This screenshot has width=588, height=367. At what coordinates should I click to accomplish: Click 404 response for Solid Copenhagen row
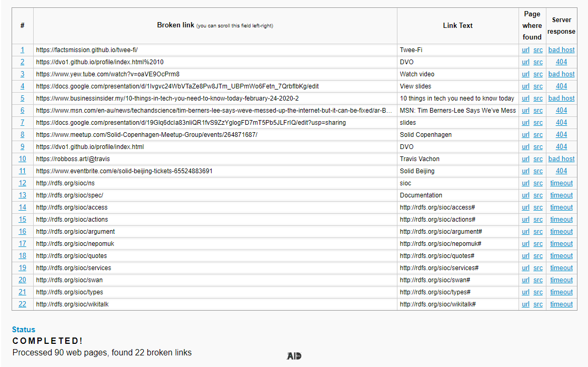tap(561, 135)
